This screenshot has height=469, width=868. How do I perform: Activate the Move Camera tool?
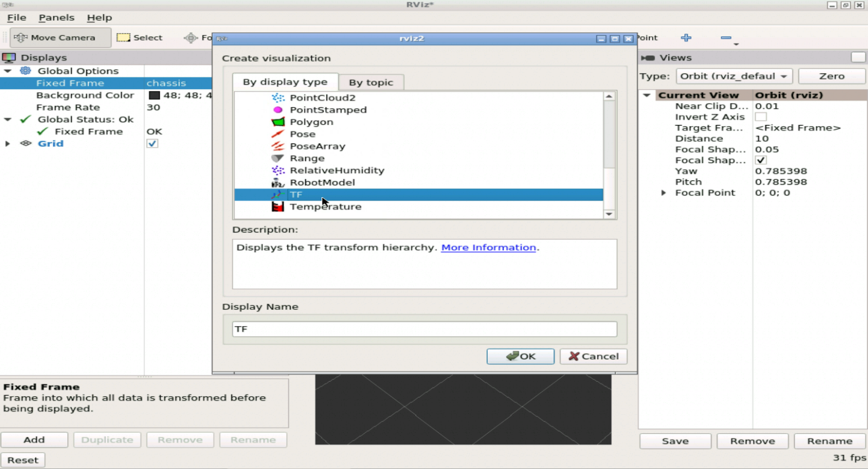point(60,38)
